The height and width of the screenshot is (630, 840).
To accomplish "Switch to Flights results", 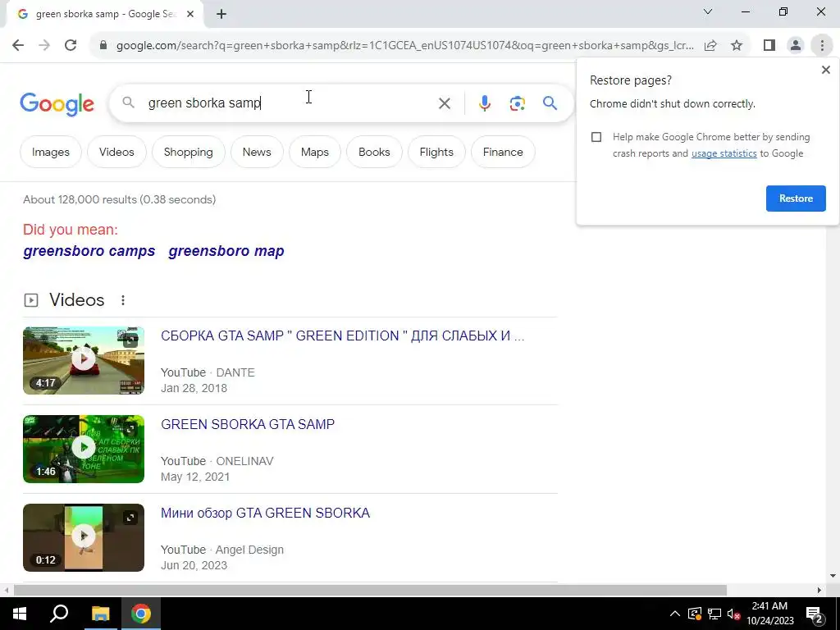I will point(436,152).
